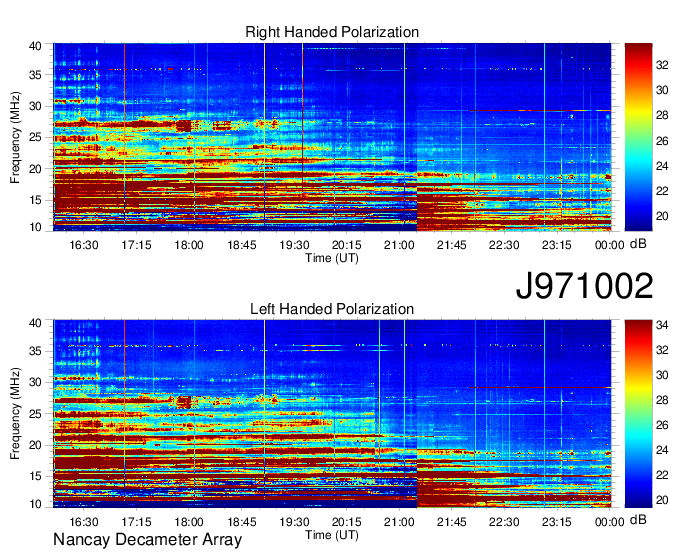
Task: Click the 00:00 time tick of the Left Handed plot
Action: (x=609, y=522)
